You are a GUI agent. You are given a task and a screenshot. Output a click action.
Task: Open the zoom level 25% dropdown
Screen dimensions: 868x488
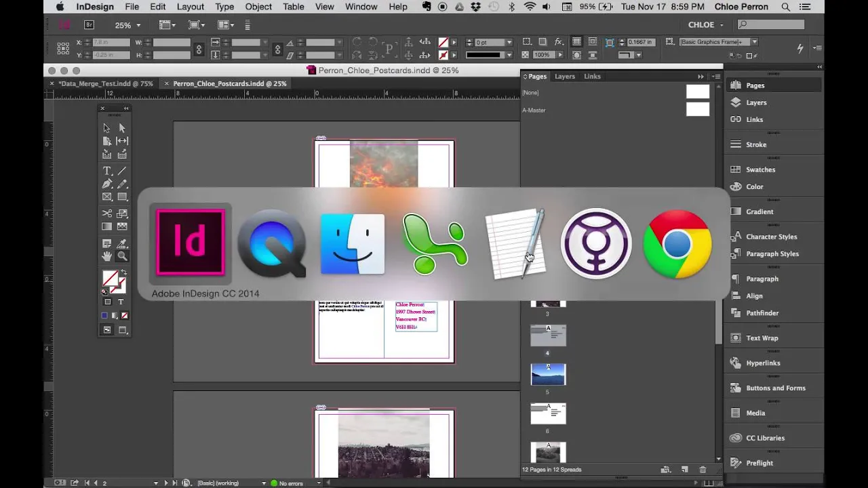point(138,25)
